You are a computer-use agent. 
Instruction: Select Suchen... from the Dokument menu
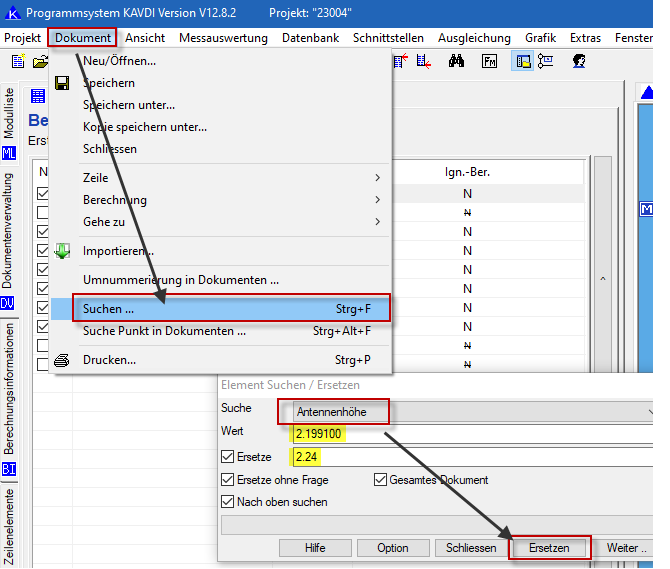click(220, 309)
